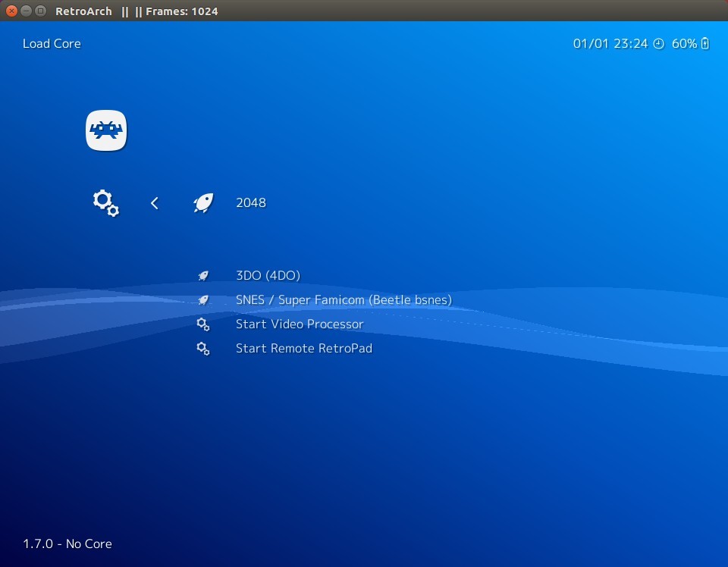Launch Start Video Processor
The image size is (728, 567).
[x=299, y=324]
